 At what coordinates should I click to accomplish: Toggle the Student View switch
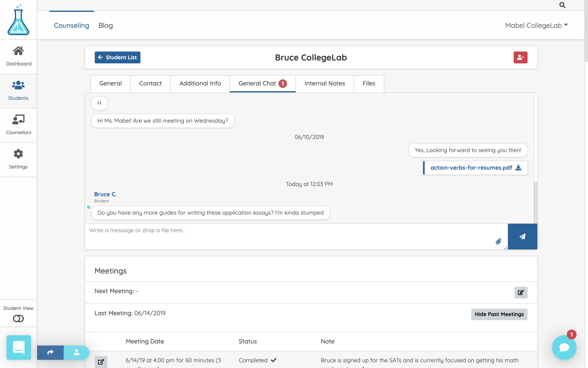[x=18, y=318]
